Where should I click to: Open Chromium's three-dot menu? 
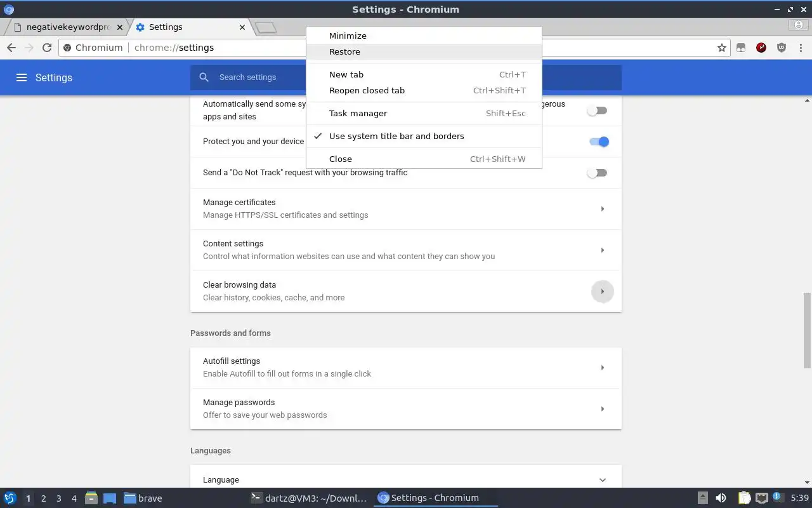click(801, 48)
